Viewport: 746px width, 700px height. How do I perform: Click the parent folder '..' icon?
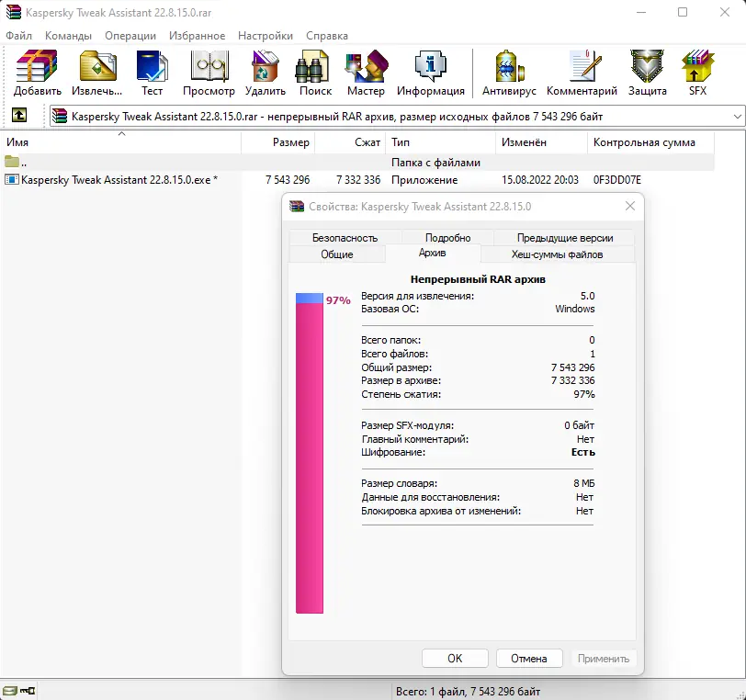click(x=12, y=163)
